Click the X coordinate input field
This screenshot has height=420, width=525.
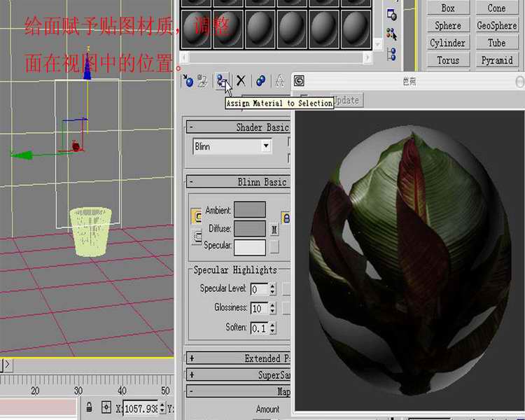coord(140,407)
